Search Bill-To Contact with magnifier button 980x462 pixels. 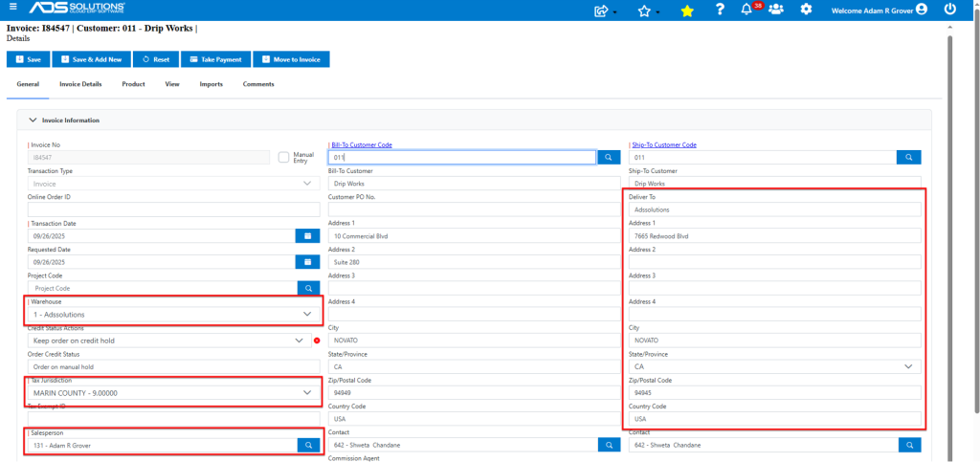(x=609, y=445)
